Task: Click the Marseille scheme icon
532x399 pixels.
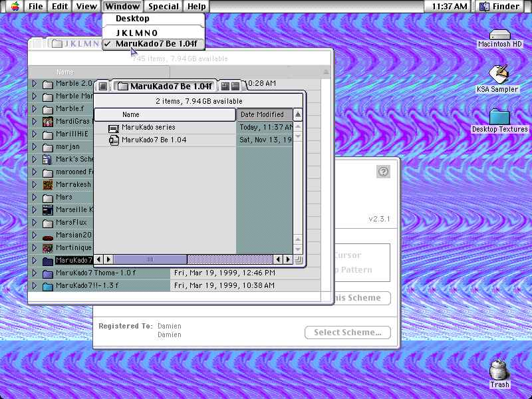Action: [48, 210]
